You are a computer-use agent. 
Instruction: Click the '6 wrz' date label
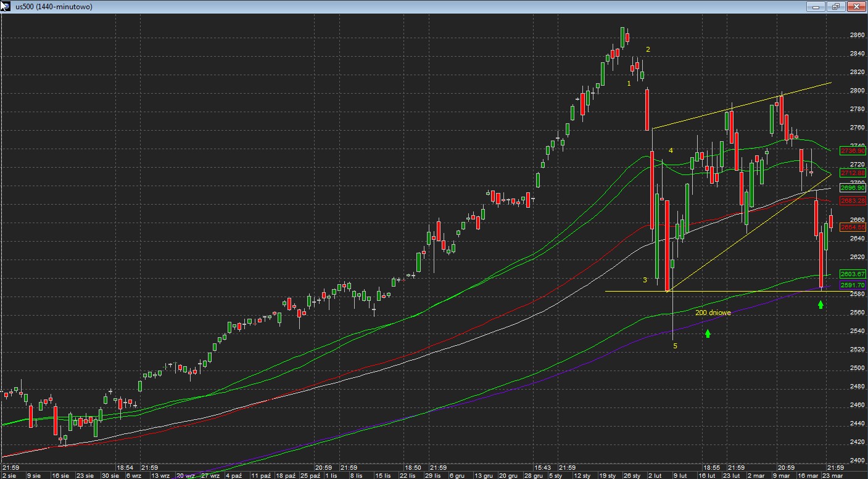(x=133, y=475)
